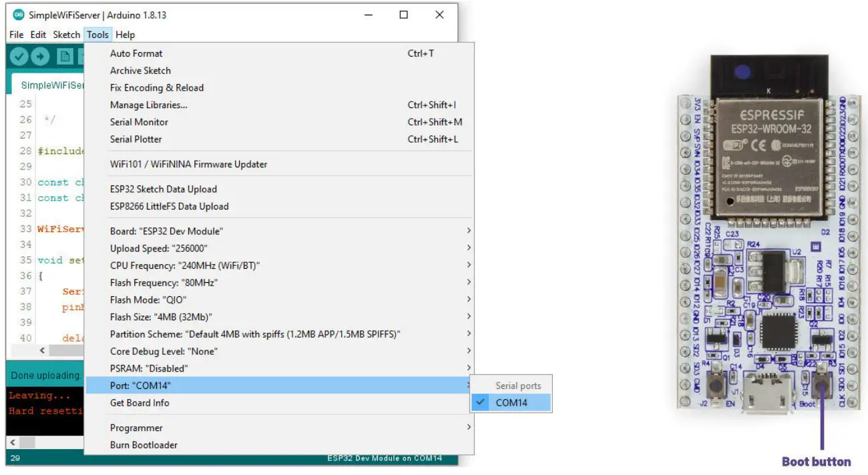Click Burn Bootloader
This screenshot has width=868, height=475.
(x=144, y=445)
